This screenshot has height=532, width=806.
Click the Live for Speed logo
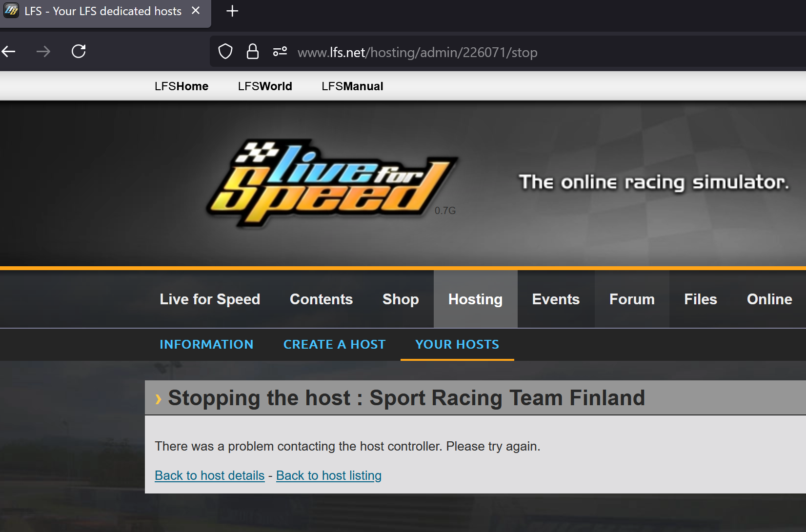333,183
